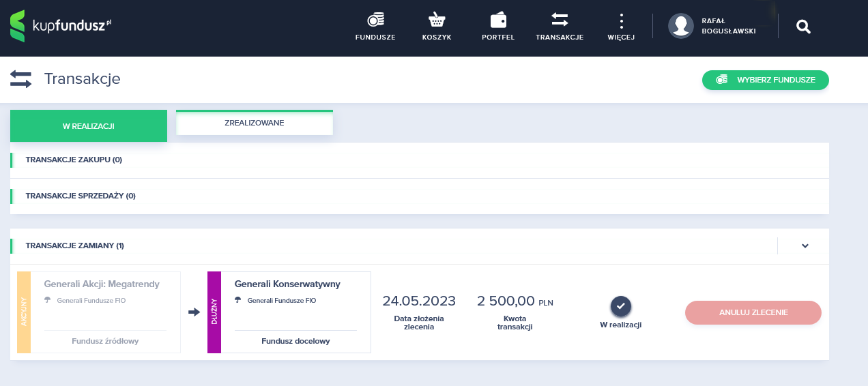Open the Transakcje arrows icon in navbar
Screen dimensions: 868x386
pyautogui.click(x=560, y=20)
